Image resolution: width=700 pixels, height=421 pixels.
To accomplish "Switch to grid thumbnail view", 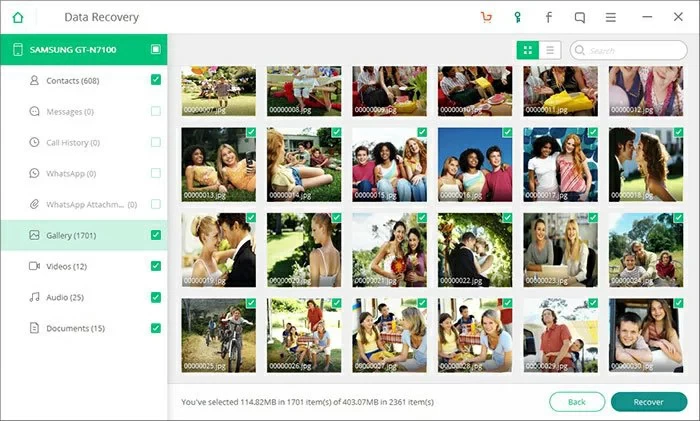I will tap(527, 50).
